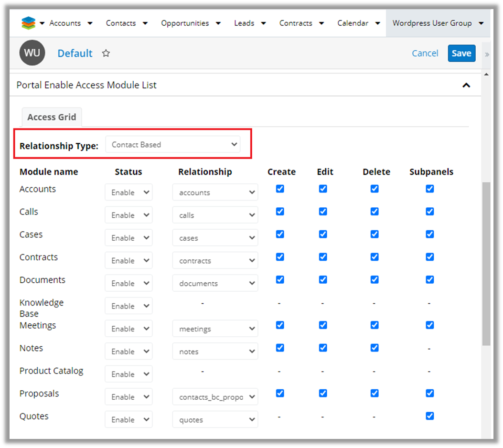Click the SugarCRM stacked cube logo
Image resolution: width=503 pixels, height=448 pixels.
29,23
